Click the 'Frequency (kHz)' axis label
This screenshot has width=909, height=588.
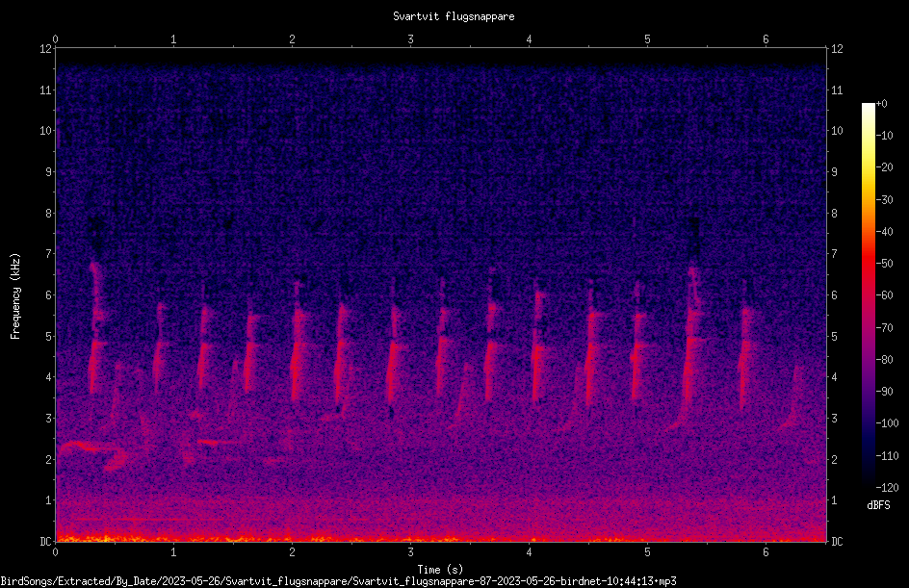[15, 296]
